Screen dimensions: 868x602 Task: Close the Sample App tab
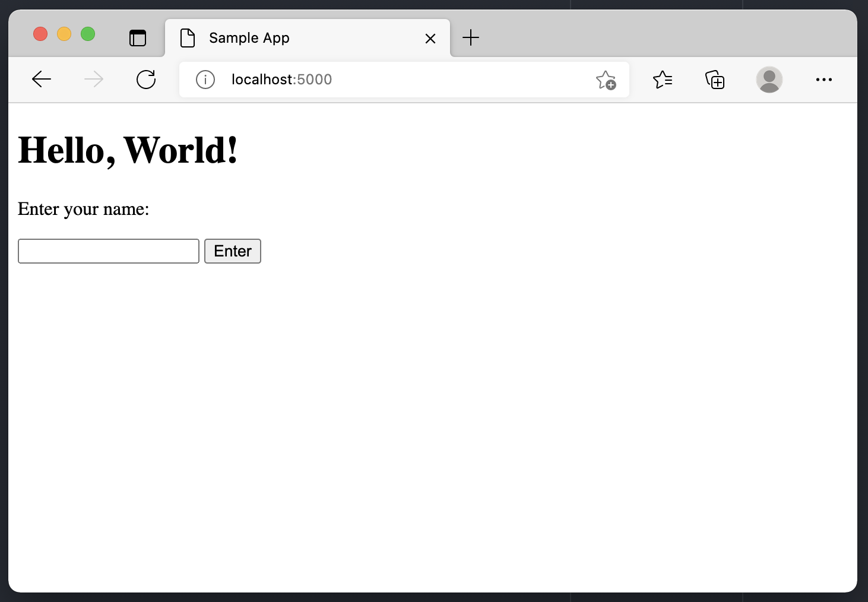pyautogui.click(x=430, y=38)
